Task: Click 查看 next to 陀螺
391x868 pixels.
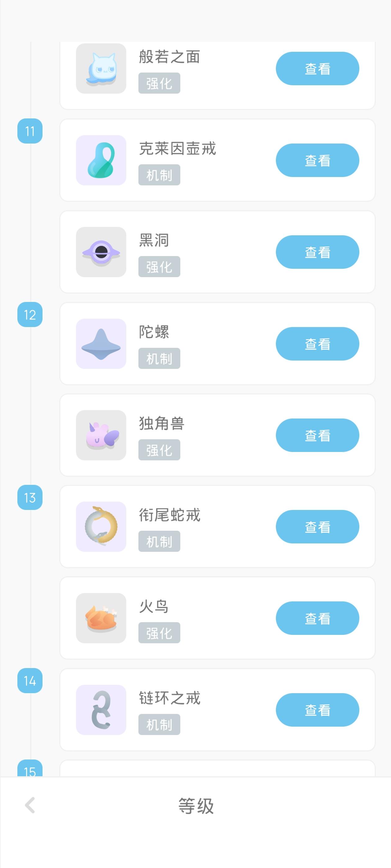Action: 317,344
